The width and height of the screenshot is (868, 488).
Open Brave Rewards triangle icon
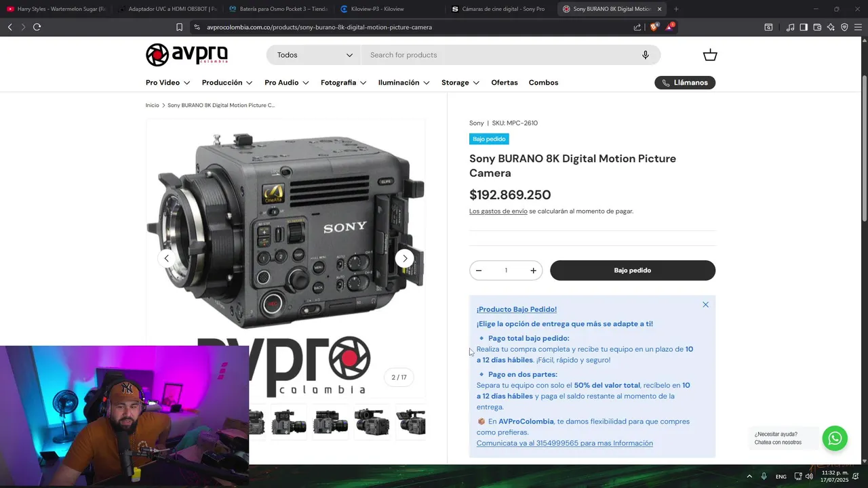tap(669, 27)
